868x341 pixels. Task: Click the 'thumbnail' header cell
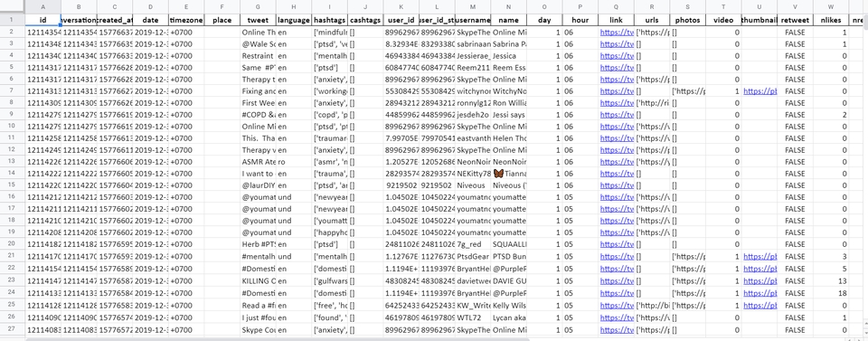[x=759, y=21]
